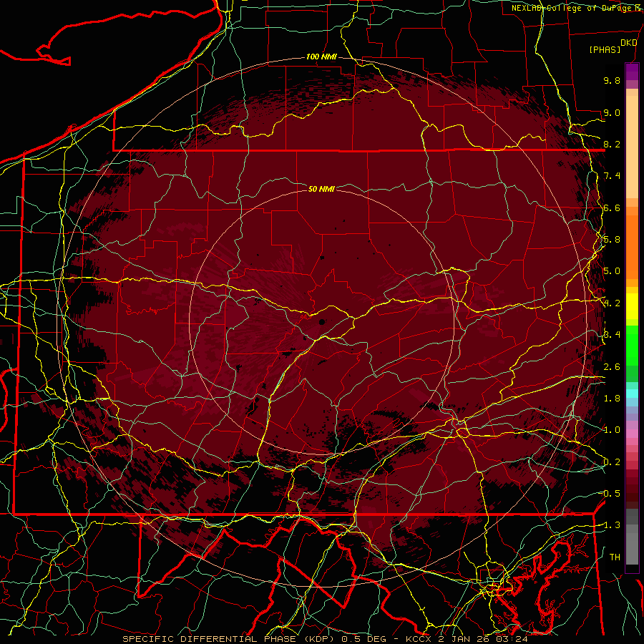Click the bright green band of the color scale
644x644 pixels.
click(632, 346)
